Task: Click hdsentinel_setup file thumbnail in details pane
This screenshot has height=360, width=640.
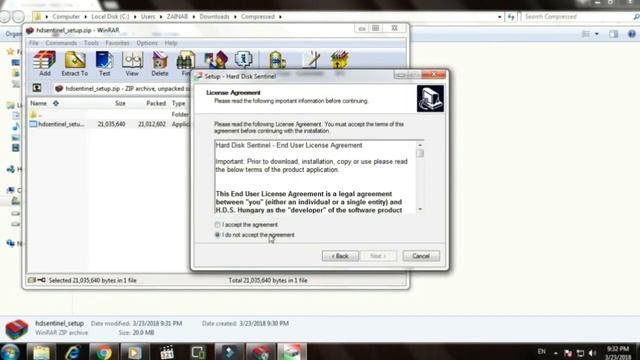Action: 16,329
